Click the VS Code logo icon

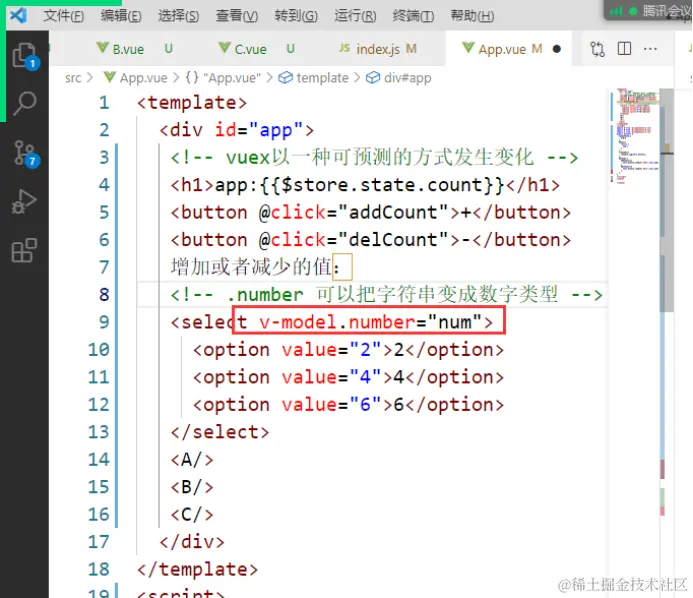pyautogui.click(x=18, y=15)
